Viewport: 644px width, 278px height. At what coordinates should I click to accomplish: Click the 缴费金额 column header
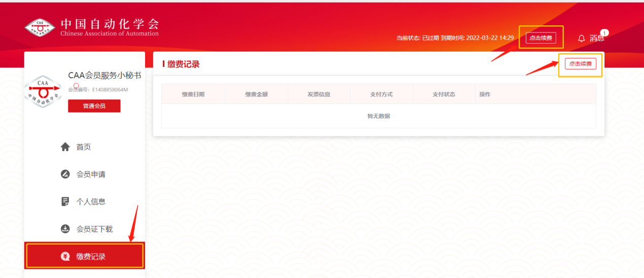click(x=256, y=94)
